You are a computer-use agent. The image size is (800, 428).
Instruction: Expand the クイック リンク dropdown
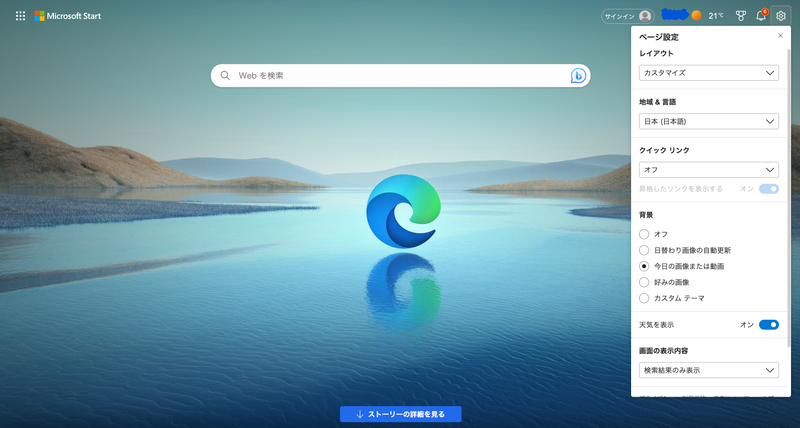[708, 170]
